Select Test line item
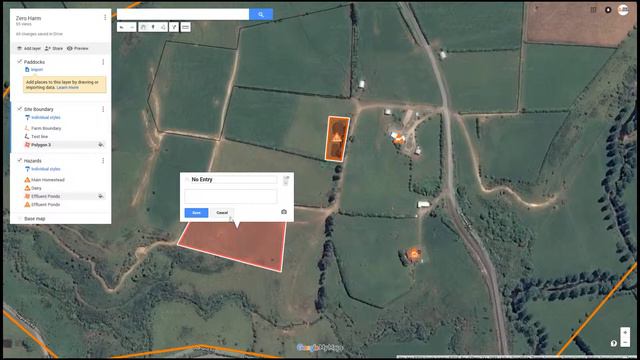This screenshot has height=360, width=640. click(x=40, y=137)
